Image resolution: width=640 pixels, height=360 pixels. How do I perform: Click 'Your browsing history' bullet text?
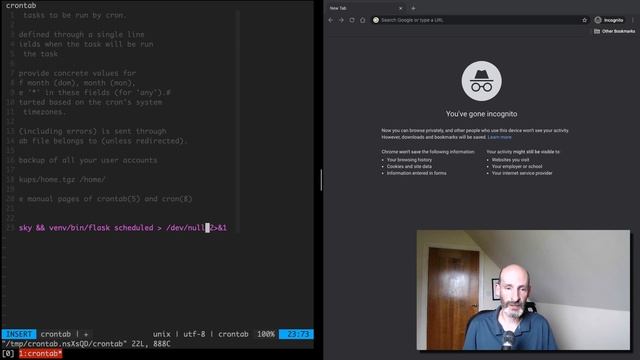[409, 160]
